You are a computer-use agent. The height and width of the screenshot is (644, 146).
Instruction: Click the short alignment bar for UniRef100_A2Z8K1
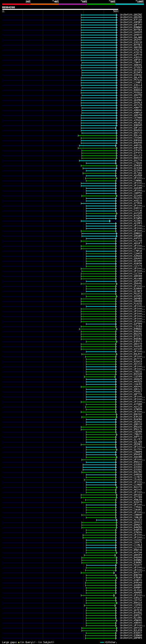(96, 221)
